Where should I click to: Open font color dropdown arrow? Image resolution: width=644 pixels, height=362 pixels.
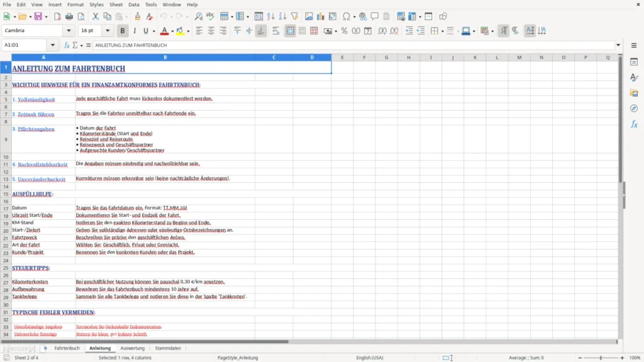point(172,31)
